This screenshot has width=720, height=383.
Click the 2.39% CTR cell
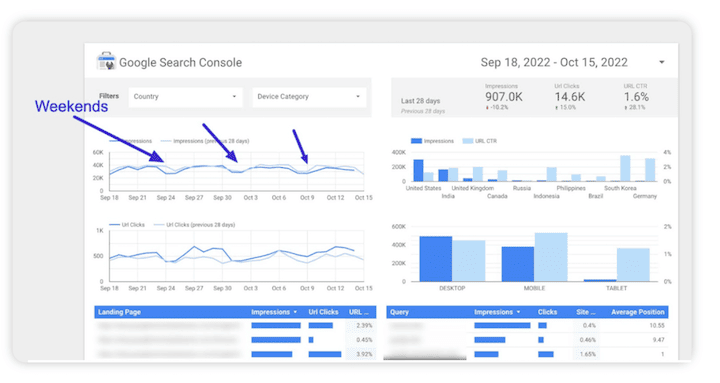364,325
